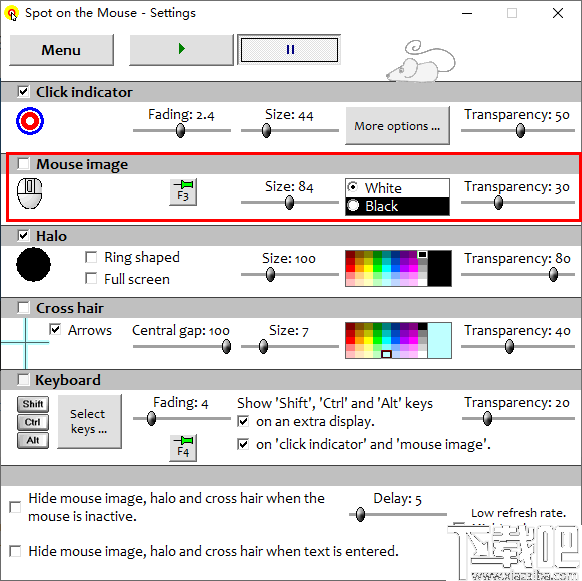
Task: Click the mouse image preview icon
Action: [30, 193]
